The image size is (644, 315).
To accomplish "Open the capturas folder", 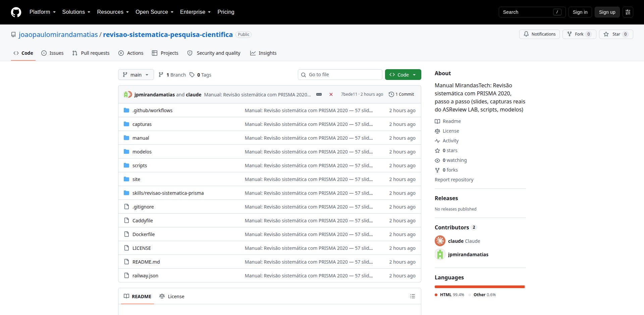I will point(142,124).
